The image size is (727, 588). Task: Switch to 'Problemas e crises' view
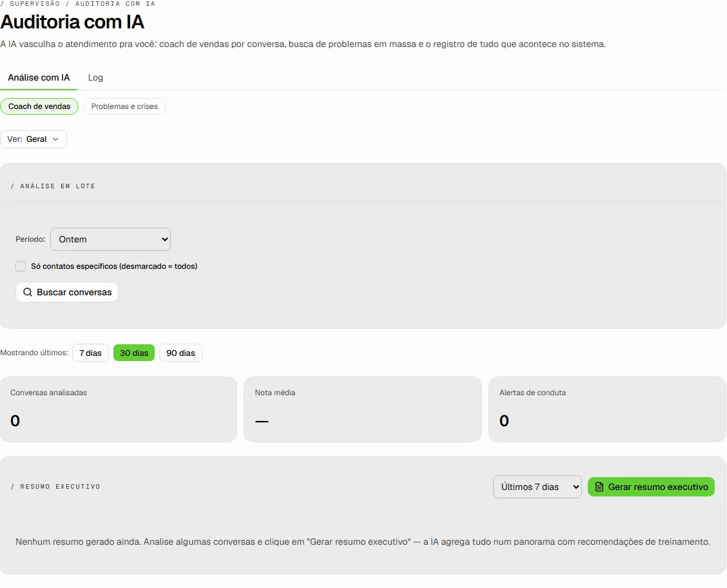click(124, 106)
